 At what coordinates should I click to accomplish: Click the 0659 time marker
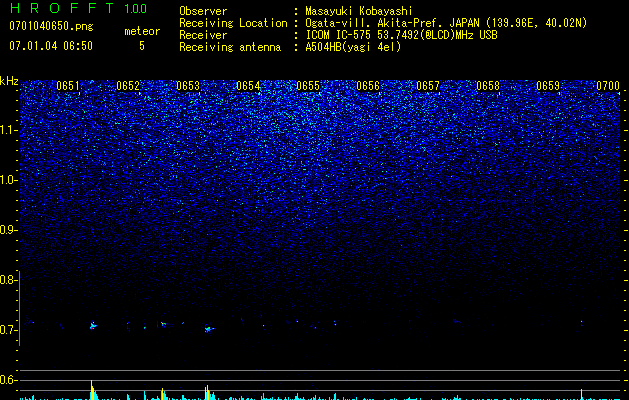(x=548, y=86)
